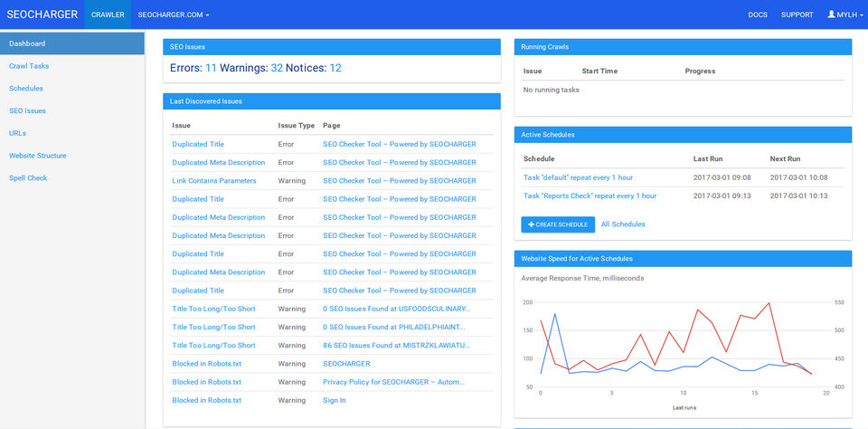Screen dimensions: 868x429
Task: Select SEO Issues in the sidebar
Action: click(27, 110)
